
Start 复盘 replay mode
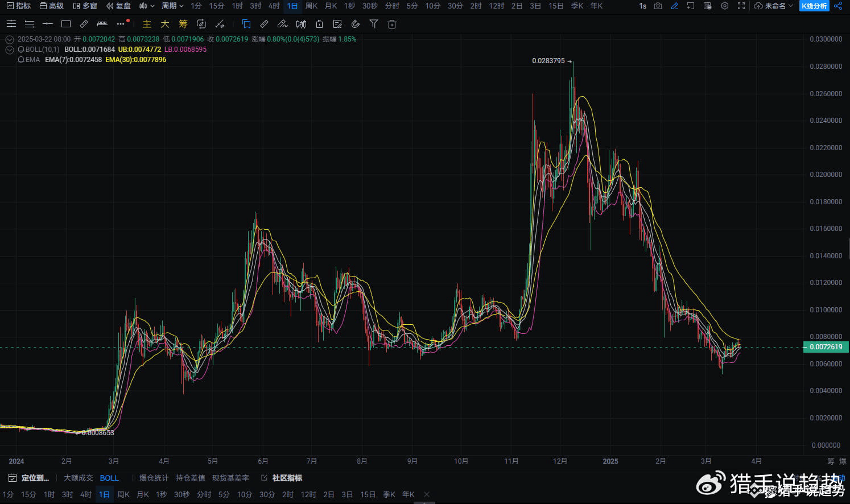click(118, 6)
